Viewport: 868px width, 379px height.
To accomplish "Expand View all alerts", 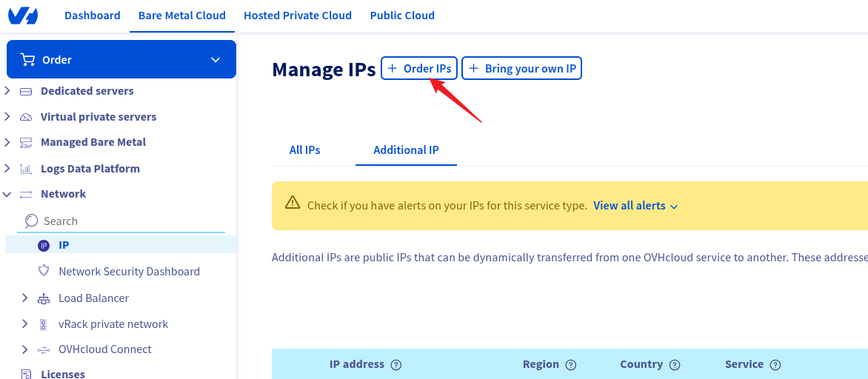I will tap(635, 206).
